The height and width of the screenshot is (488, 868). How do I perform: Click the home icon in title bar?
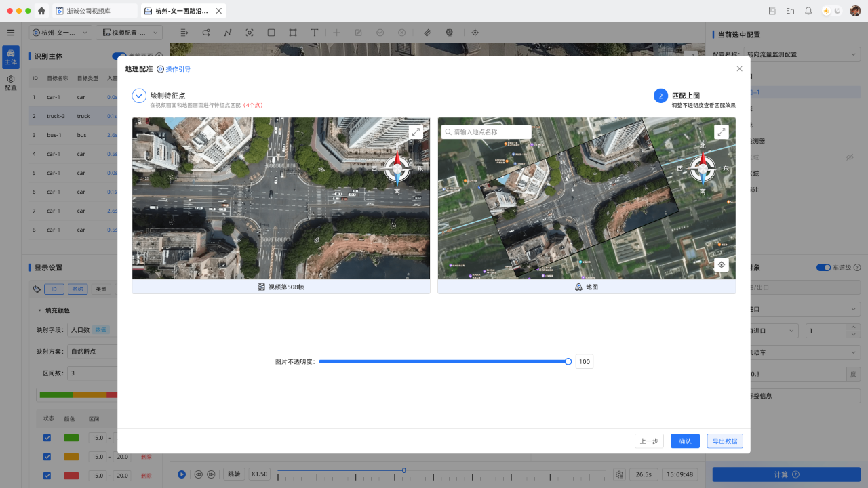click(42, 11)
